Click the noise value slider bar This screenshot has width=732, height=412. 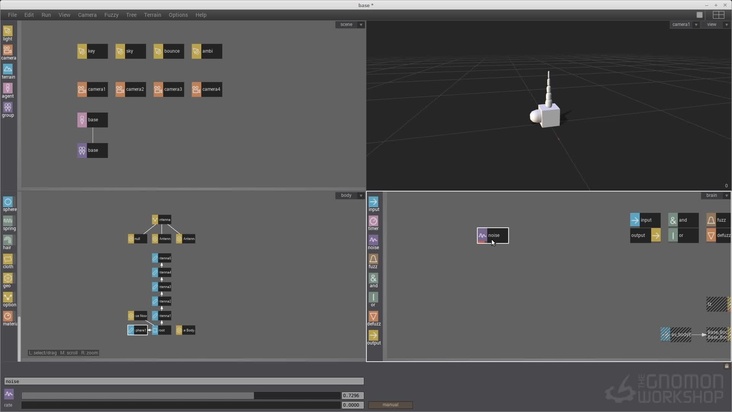coord(181,396)
